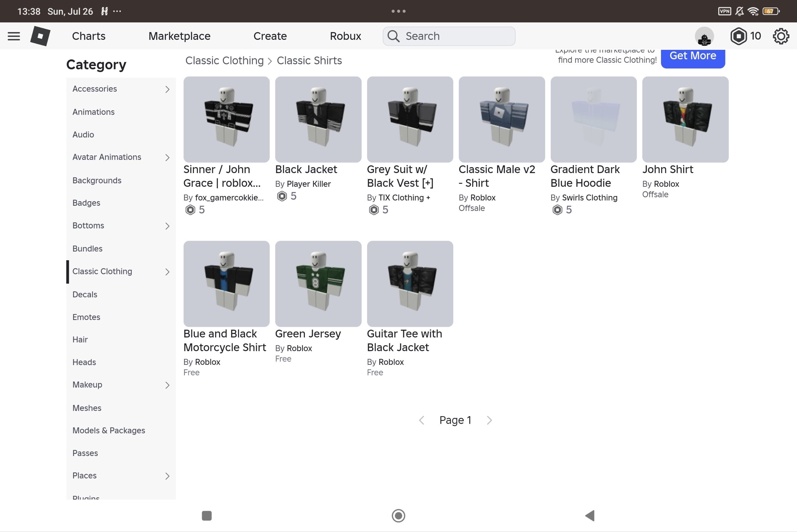
Task: Select the Models & Packages category
Action: (x=121, y=430)
